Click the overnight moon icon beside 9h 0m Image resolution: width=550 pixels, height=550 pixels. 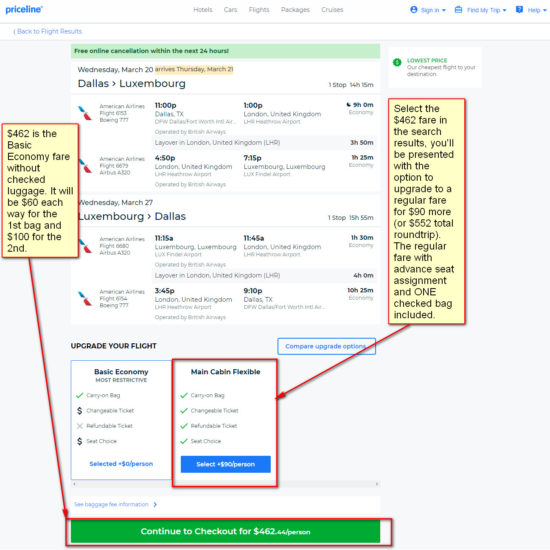[x=348, y=105]
